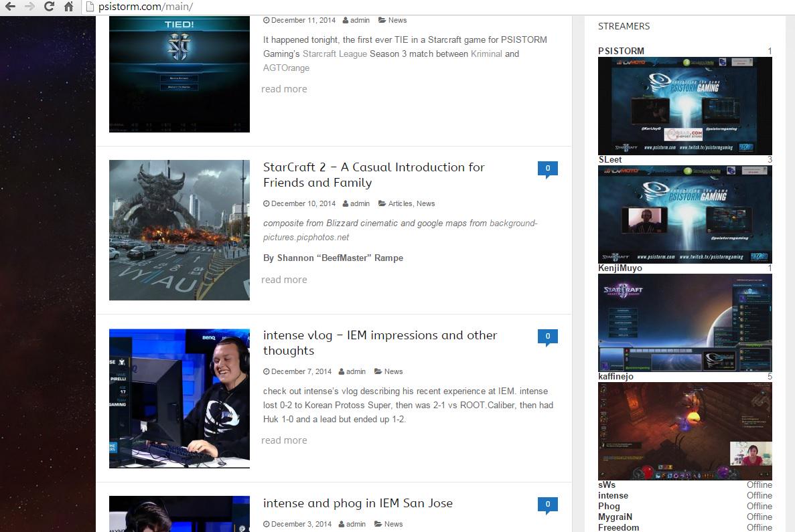
Task: Select offline streamer sWs
Action: click(x=607, y=485)
